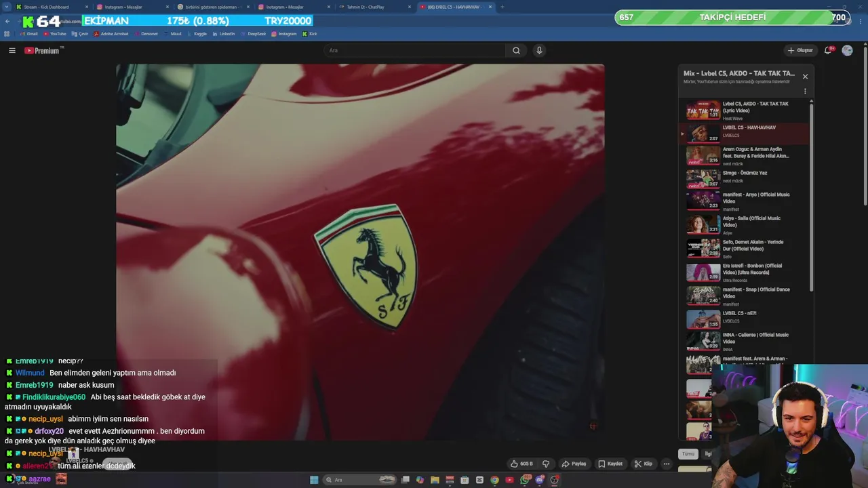Open YouTube app icon in taskbar
This screenshot has height=488, width=868.
tap(509, 480)
